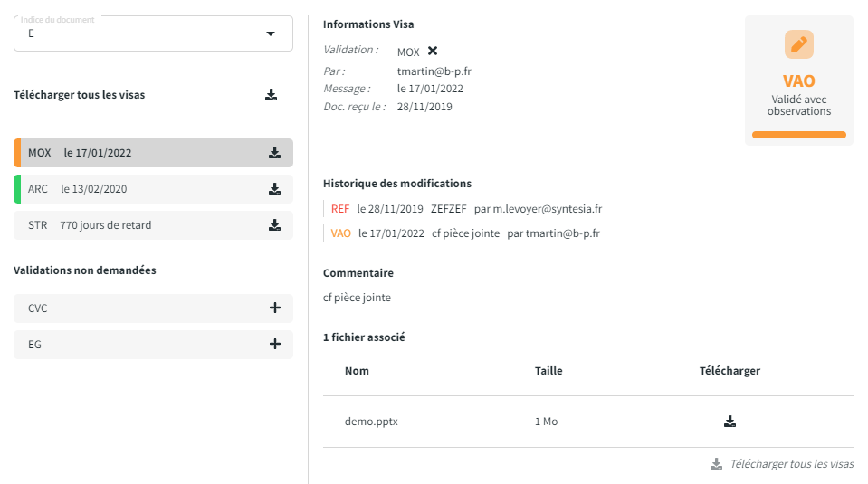
Task: Expand document index list via arrow
Action: pos(270,33)
